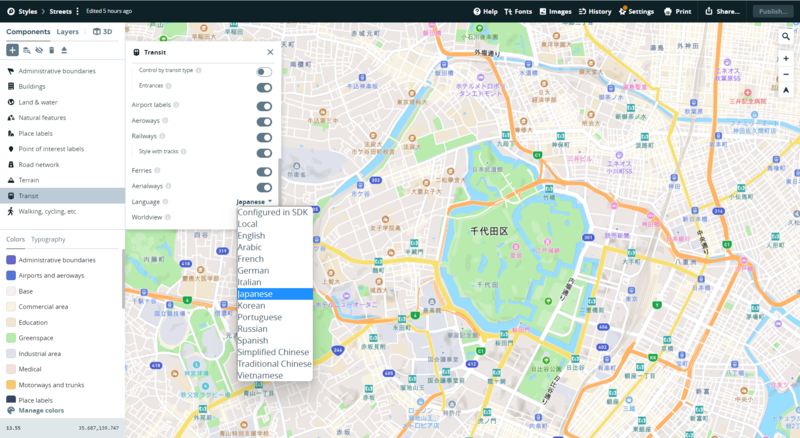Click the map search magnifier icon
The height and width of the screenshot is (438, 800).
pos(786,36)
